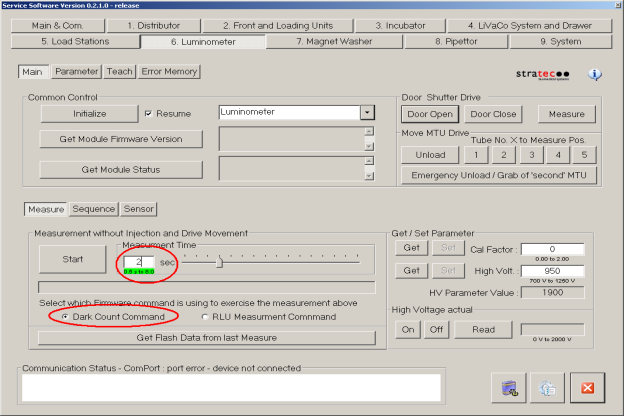
Task: Click the Cal Factor input field
Action: click(551, 249)
